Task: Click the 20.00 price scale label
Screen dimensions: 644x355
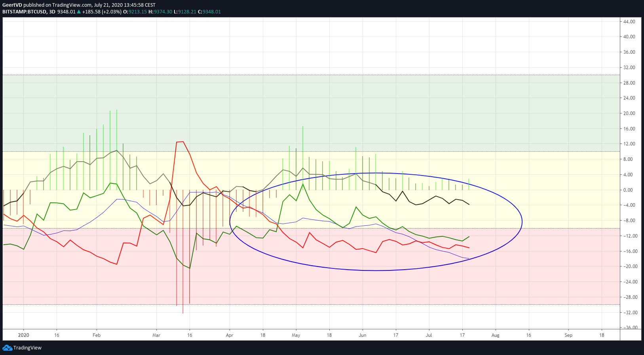Action: [x=629, y=113]
